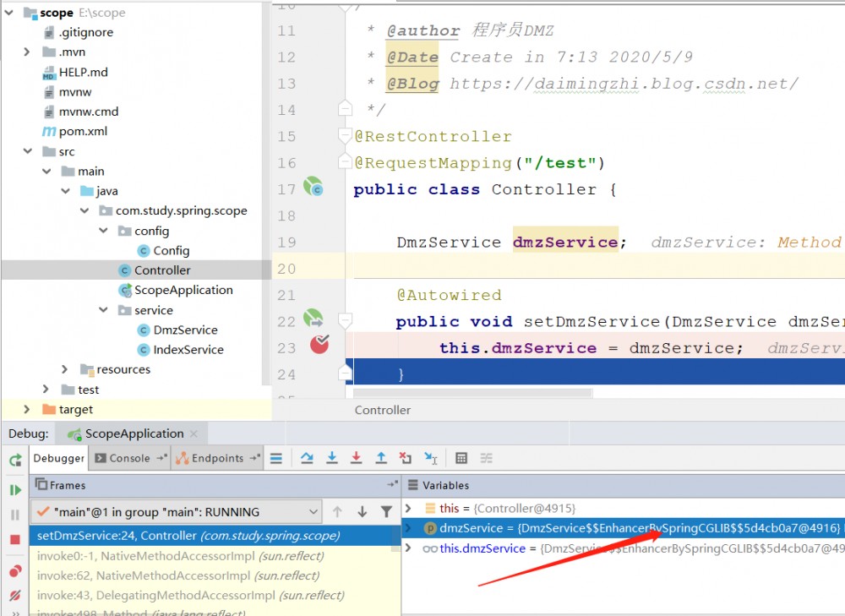Collapse the com.study.spring.scope package
The width and height of the screenshot is (845, 616).
[83, 210]
